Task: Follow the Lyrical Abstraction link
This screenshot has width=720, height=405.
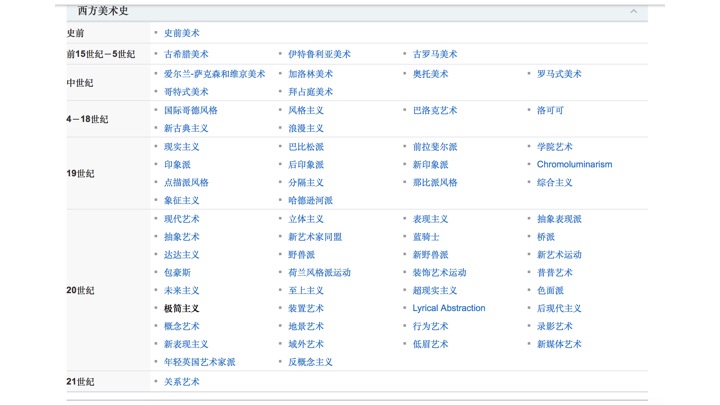Action: [449, 308]
